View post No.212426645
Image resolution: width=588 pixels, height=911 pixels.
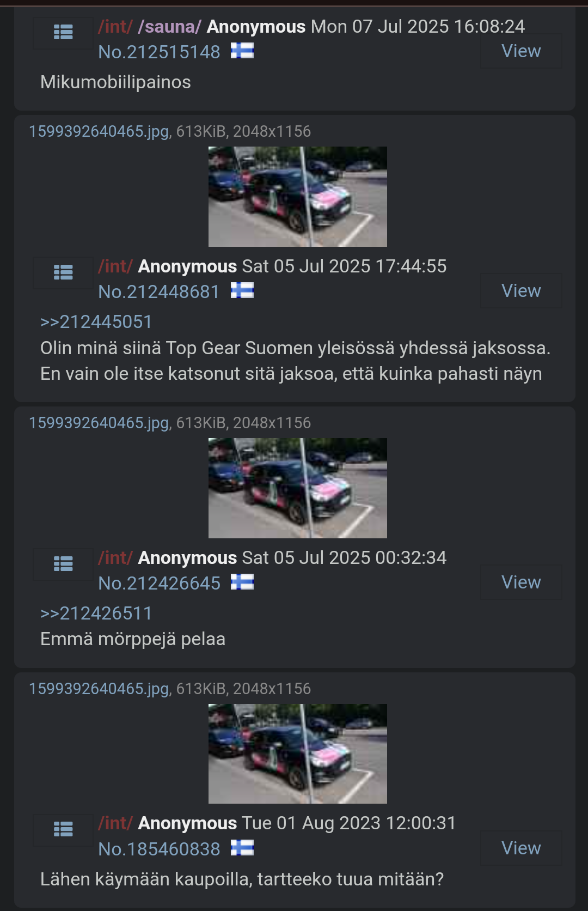pyautogui.click(x=521, y=582)
